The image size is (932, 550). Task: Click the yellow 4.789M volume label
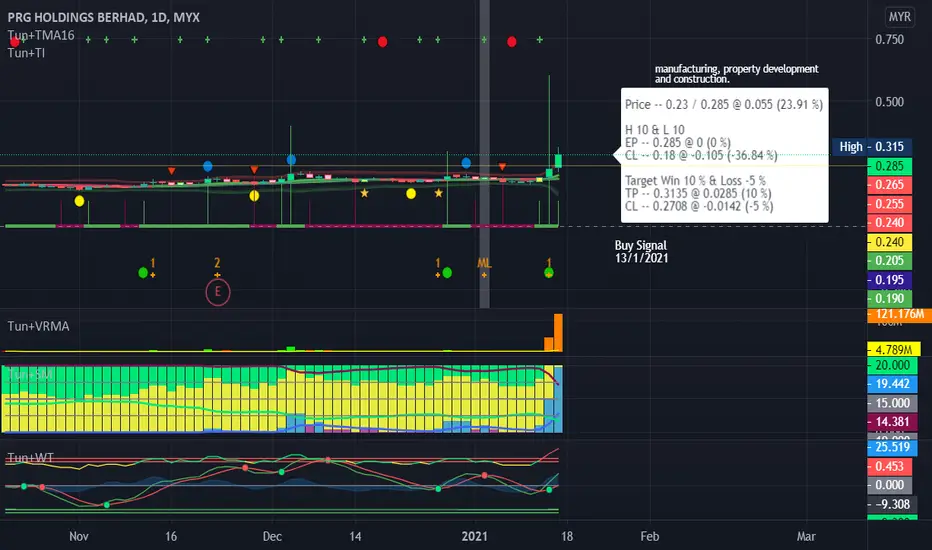(x=893, y=350)
